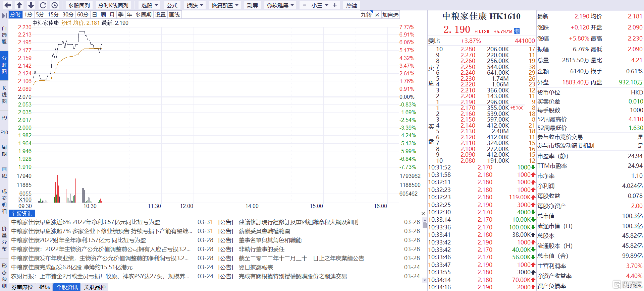Open announcement 翌日披露報表
Screen dimensions: 644x291
coord(256,267)
